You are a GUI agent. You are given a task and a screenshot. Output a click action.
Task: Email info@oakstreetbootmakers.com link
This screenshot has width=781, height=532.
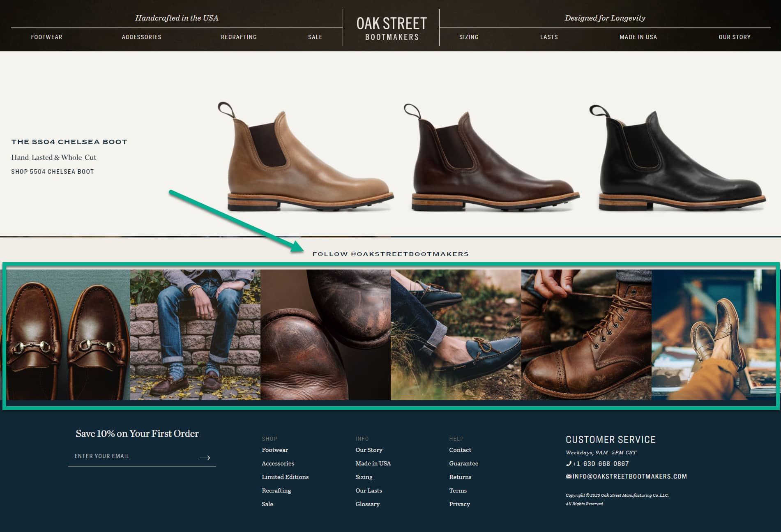point(629,477)
